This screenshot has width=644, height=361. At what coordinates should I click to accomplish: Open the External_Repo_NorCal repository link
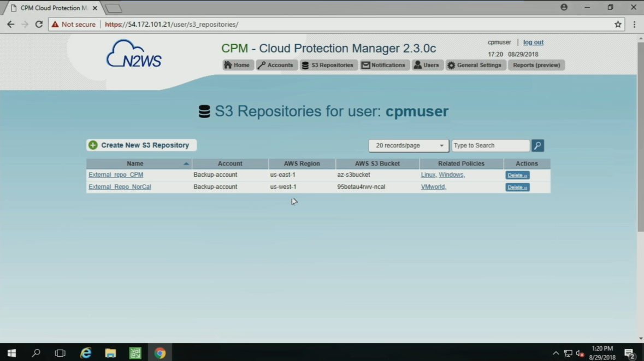click(120, 187)
